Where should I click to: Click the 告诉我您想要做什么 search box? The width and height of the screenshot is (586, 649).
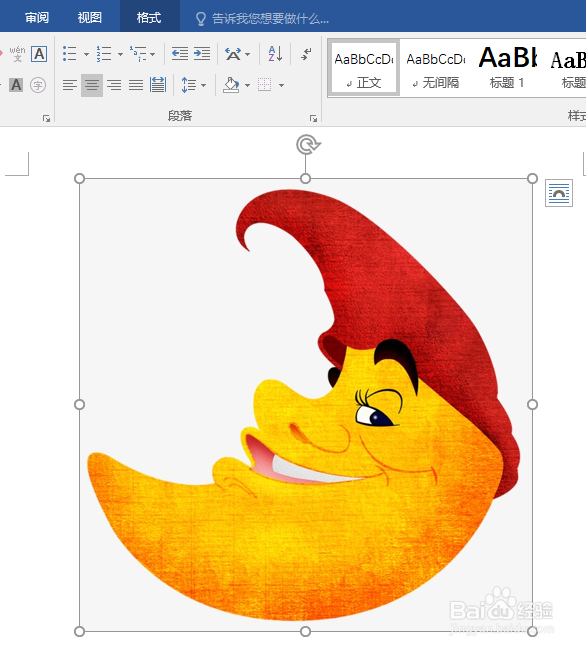pos(262,19)
